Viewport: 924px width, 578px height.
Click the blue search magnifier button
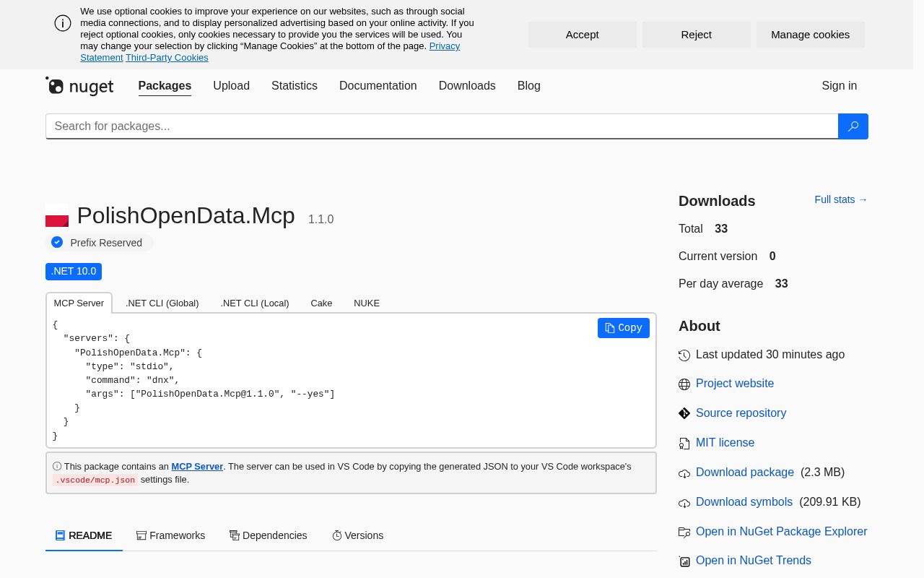[853, 126]
